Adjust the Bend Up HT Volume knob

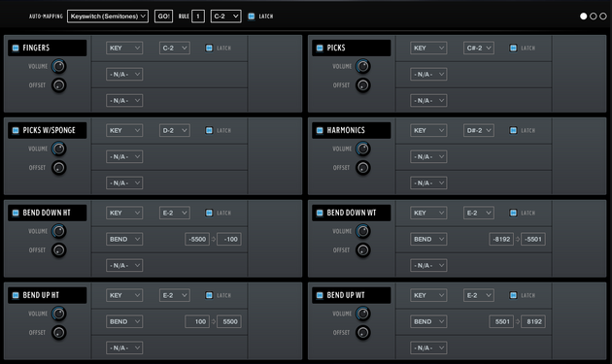pos(59,314)
